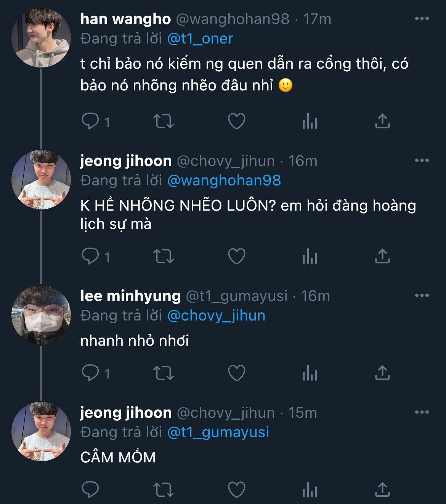Screen dimensions: 446x504
Task: Open more options on lee minhyung's tweet
Action: [x=422, y=296]
